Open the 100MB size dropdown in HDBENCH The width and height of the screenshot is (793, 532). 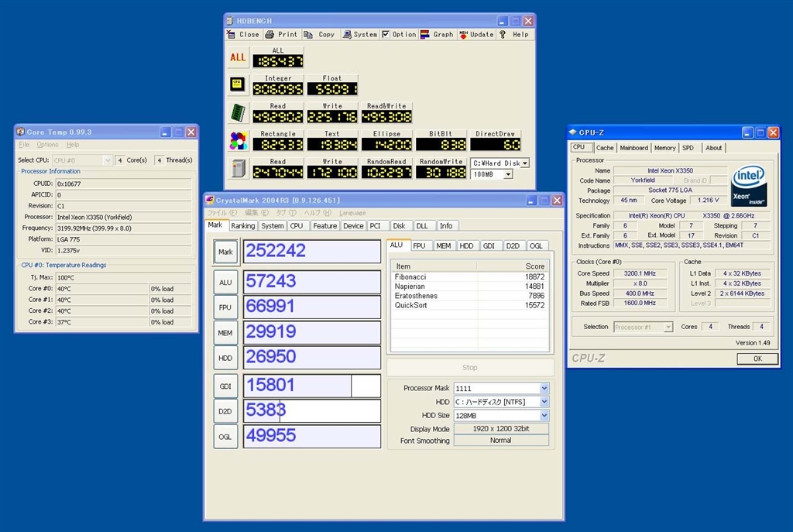coord(508,174)
